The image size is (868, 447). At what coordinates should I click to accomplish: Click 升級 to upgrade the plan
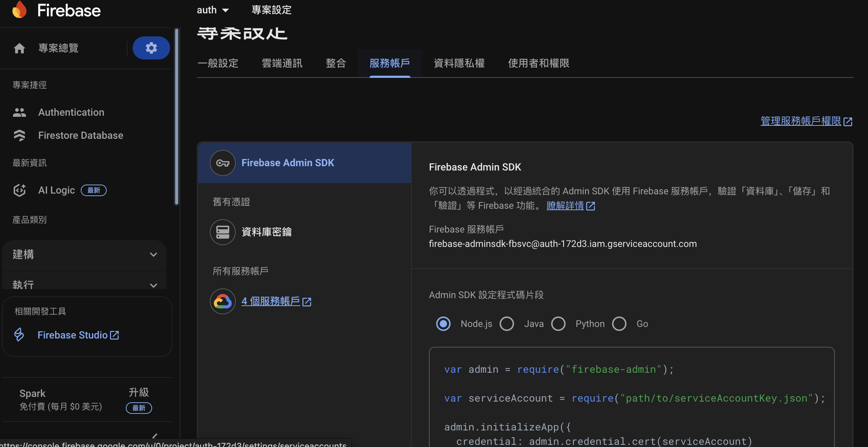point(139,392)
